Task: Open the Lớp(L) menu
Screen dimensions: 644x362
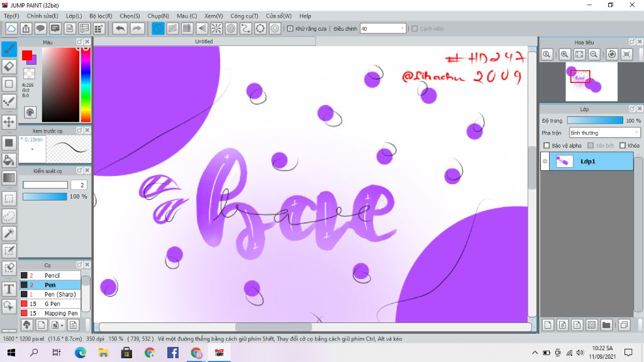Action: pos(74,16)
